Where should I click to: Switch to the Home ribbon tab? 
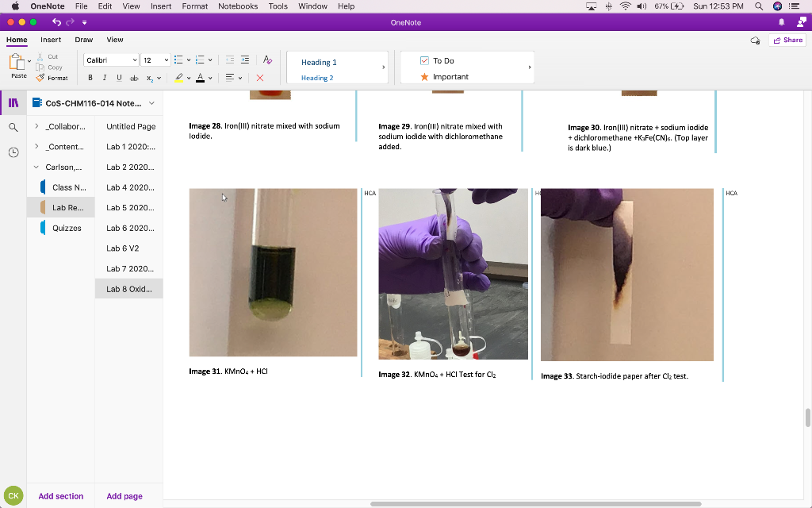click(17, 40)
